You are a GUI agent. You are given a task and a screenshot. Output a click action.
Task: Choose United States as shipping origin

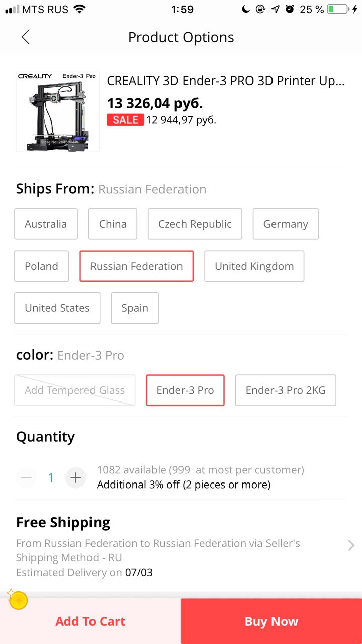pos(57,308)
